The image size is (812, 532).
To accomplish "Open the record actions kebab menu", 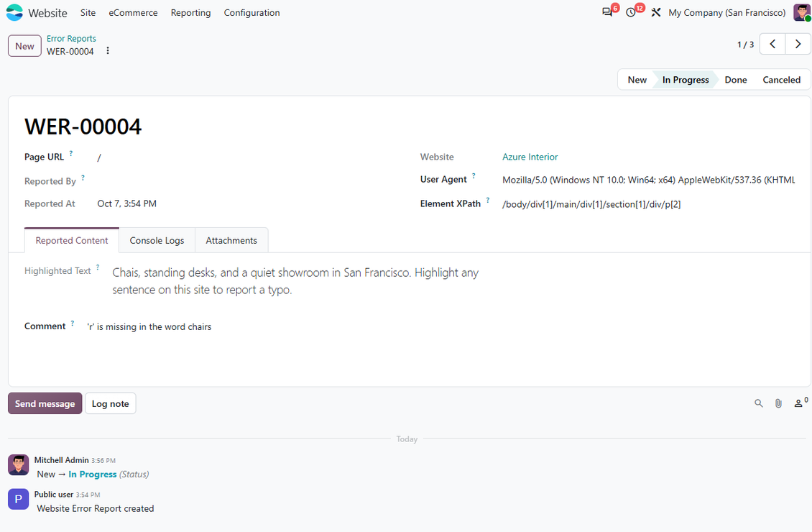I will tap(108, 51).
